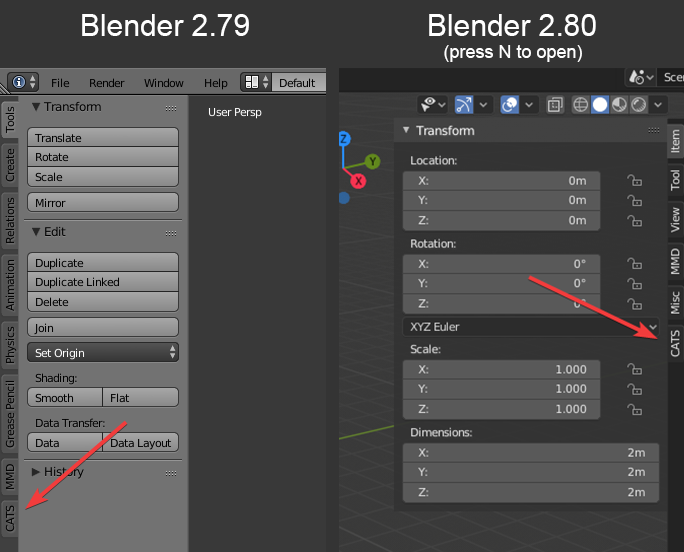
Task: Open the Animation tab in 2.79 toolshelf
Action: coord(10,285)
